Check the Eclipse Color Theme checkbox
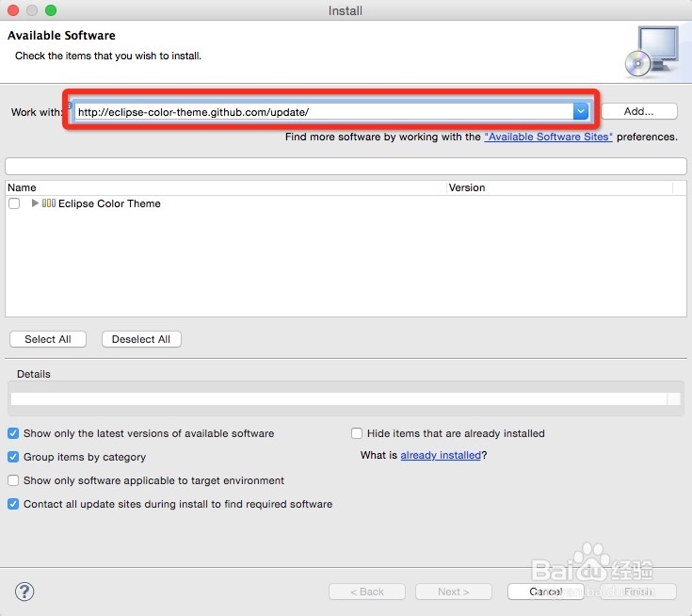Viewport: 692px width, 616px height. coord(14,203)
